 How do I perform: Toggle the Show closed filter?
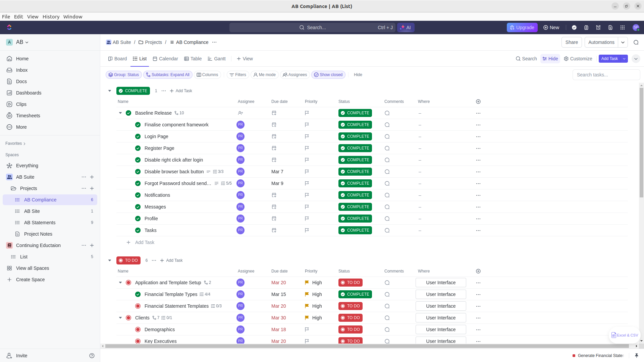pos(328,75)
